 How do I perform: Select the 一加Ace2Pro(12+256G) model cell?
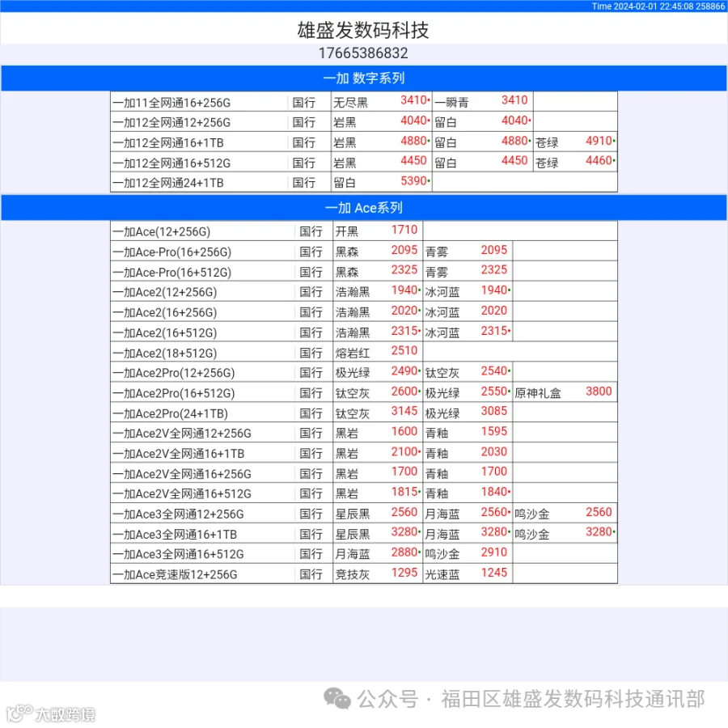pyautogui.click(x=203, y=373)
